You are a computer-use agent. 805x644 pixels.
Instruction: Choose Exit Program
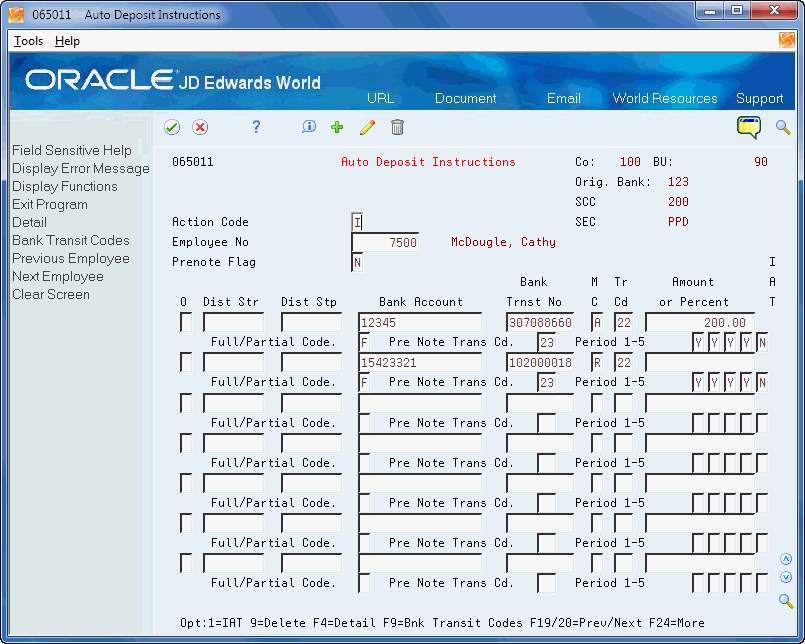(50, 204)
